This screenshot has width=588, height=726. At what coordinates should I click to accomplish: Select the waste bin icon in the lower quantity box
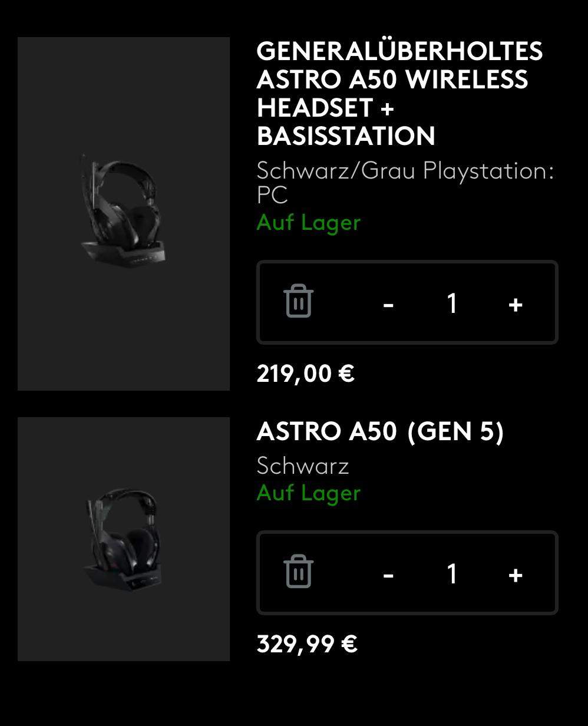[x=299, y=572]
